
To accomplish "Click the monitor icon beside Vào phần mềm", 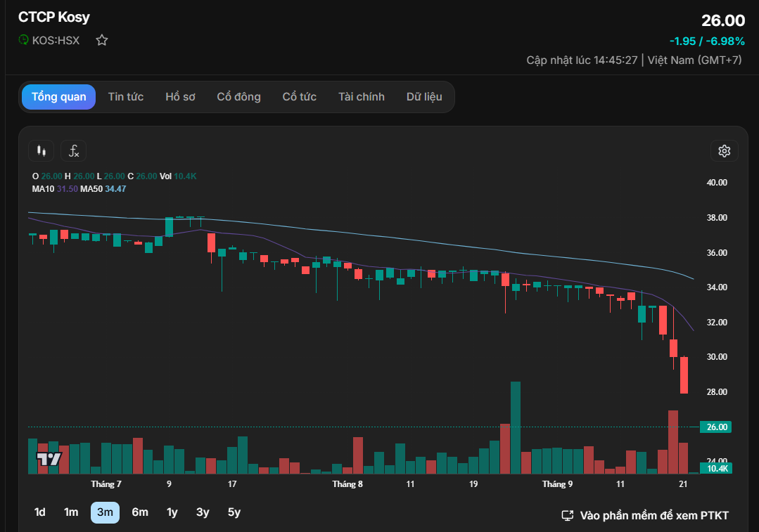I will click(x=567, y=516).
